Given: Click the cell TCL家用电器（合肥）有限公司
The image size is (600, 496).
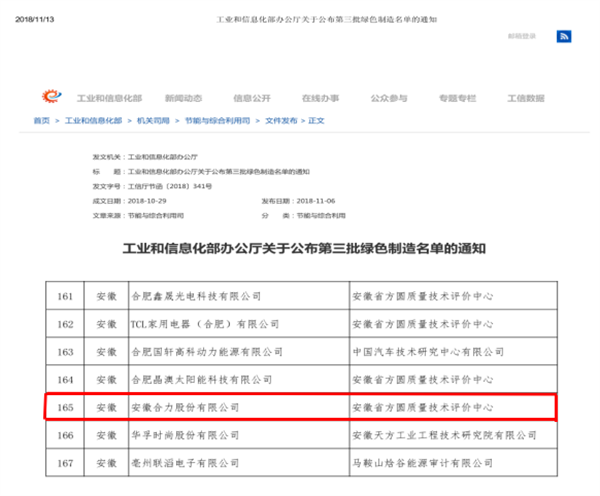Looking at the screenshot, I should (239, 324).
